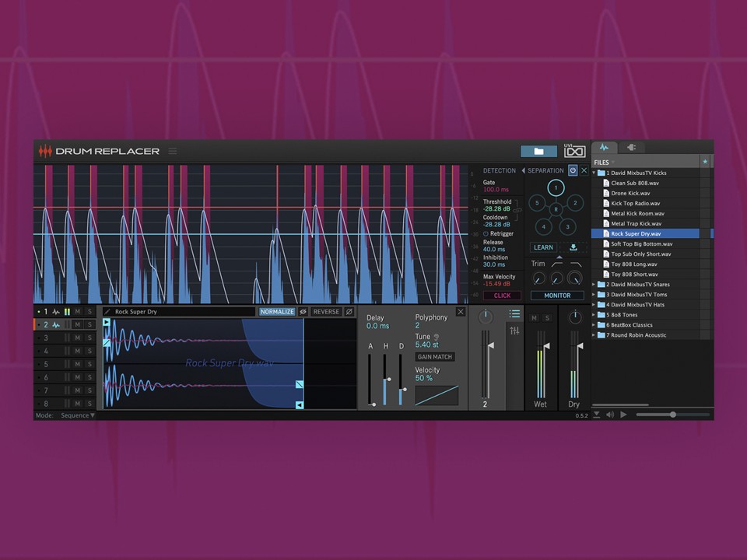Image resolution: width=747 pixels, height=560 pixels.
Task: Close the sample settings panel with X
Action: [460, 311]
